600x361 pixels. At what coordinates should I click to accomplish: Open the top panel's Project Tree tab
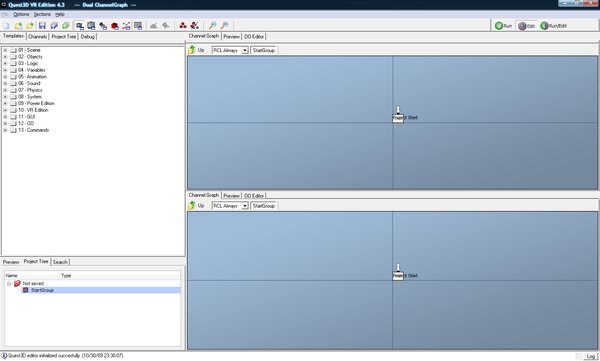64,36
